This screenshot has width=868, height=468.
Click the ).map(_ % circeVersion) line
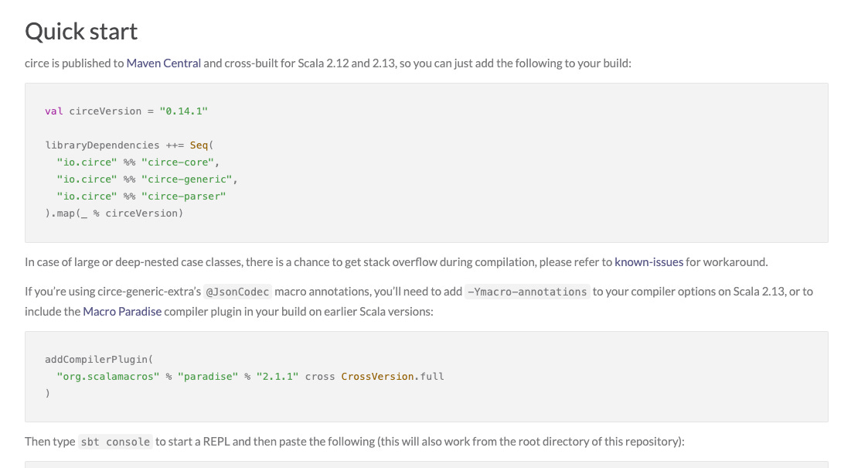pos(114,214)
